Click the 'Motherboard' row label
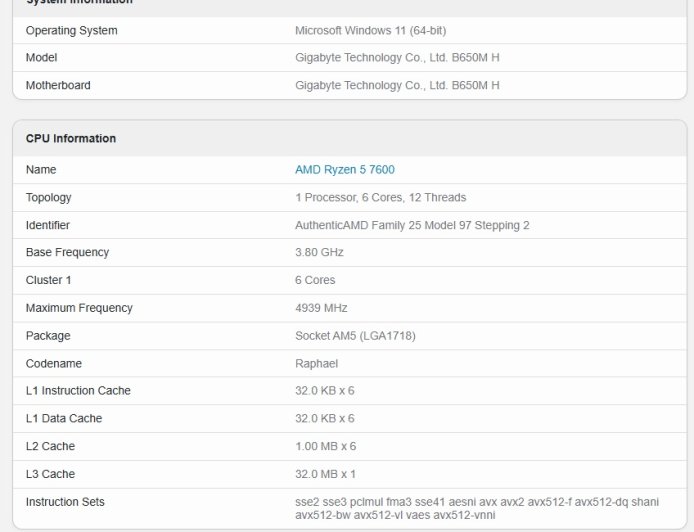Viewport: 694px width, 532px height. pyautogui.click(x=58, y=85)
